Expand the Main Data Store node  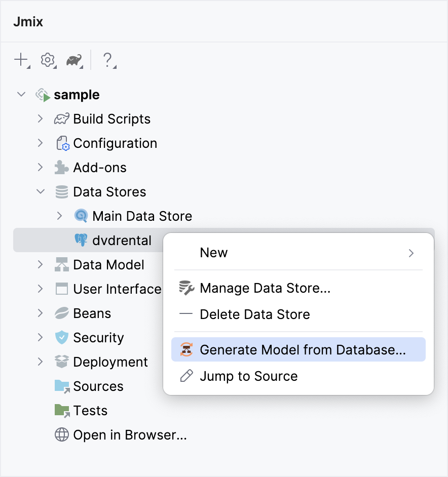coord(60,216)
